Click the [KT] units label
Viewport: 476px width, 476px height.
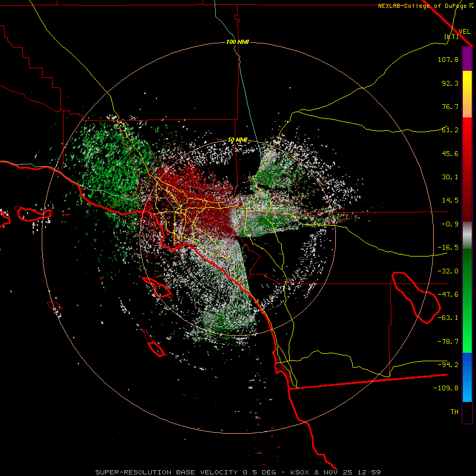click(x=452, y=36)
